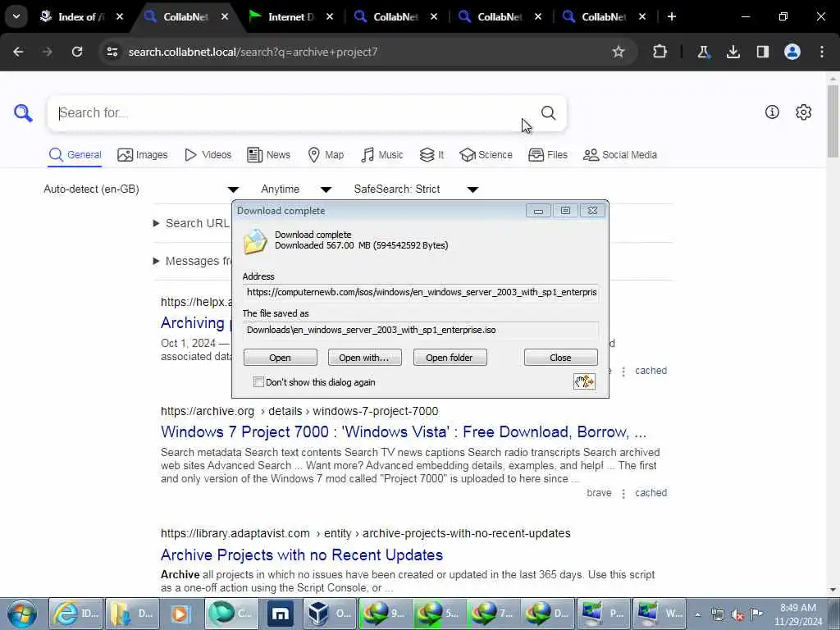Click Open in Download complete dialog
840x630 pixels.
click(x=281, y=358)
